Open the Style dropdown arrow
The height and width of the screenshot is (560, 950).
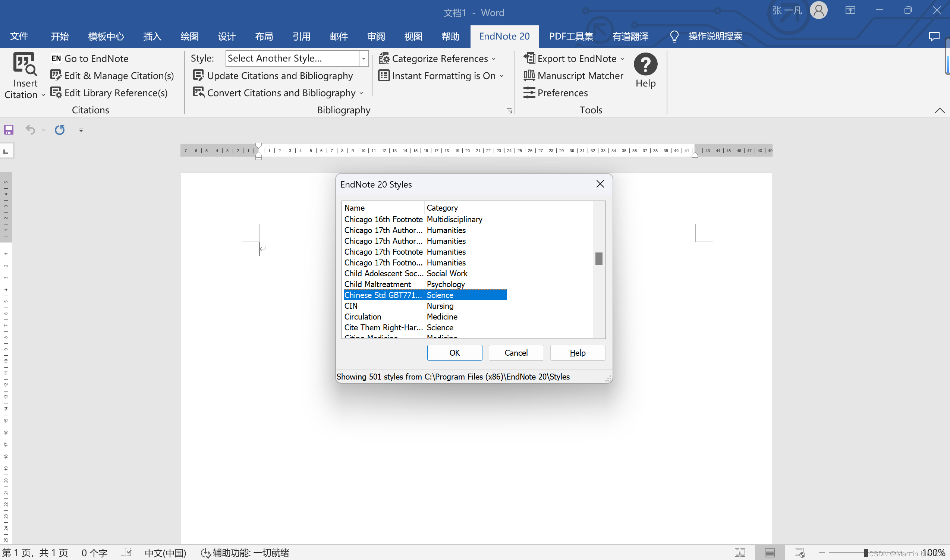364,59
